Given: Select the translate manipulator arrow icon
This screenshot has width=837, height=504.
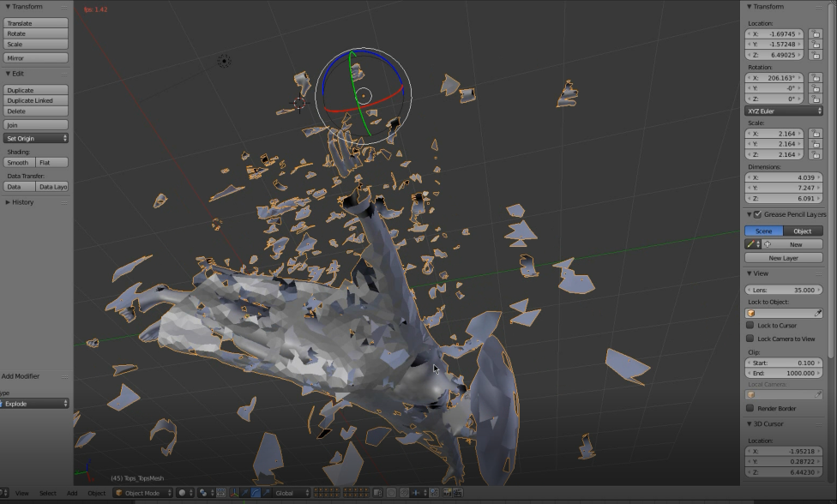Looking at the screenshot, I should click(245, 493).
